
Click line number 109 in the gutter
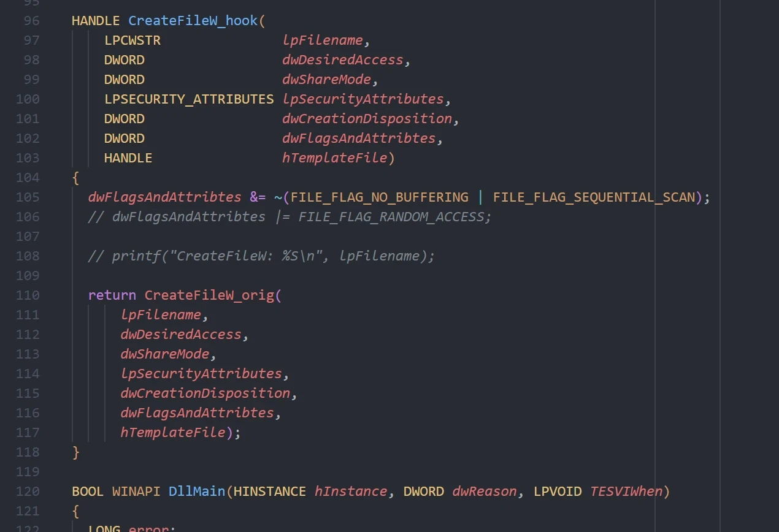click(28, 276)
